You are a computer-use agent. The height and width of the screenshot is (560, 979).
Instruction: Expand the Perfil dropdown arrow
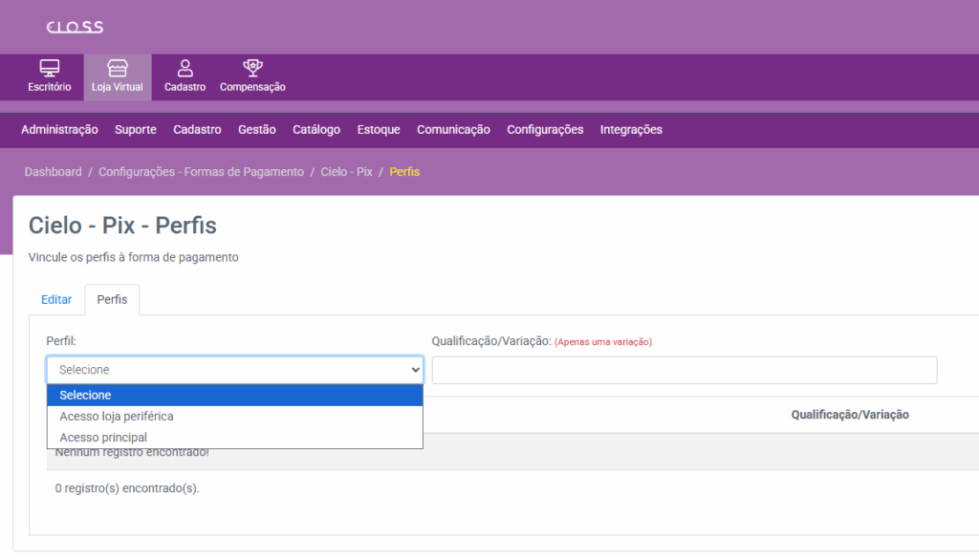pyautogui.click(x=415, y=370)
